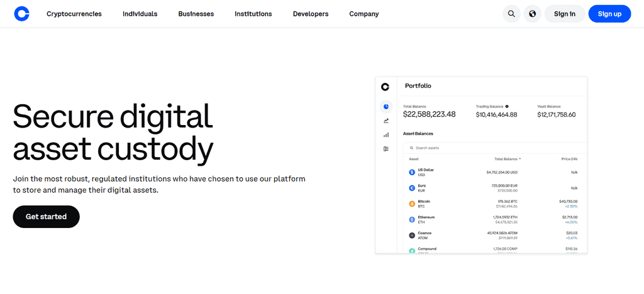Open the Businesses menu
The width and height of the screenshot is (644, 294).
click(x=196, y=14)
